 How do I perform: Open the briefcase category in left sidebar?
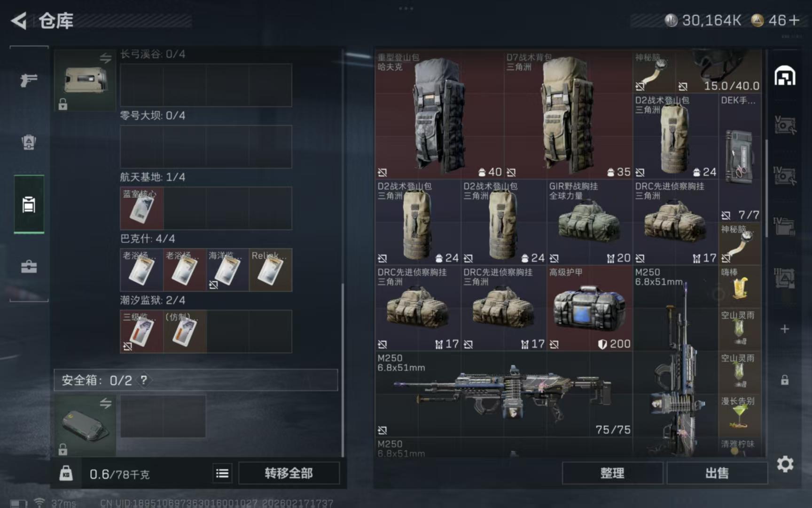click(29, 267)
